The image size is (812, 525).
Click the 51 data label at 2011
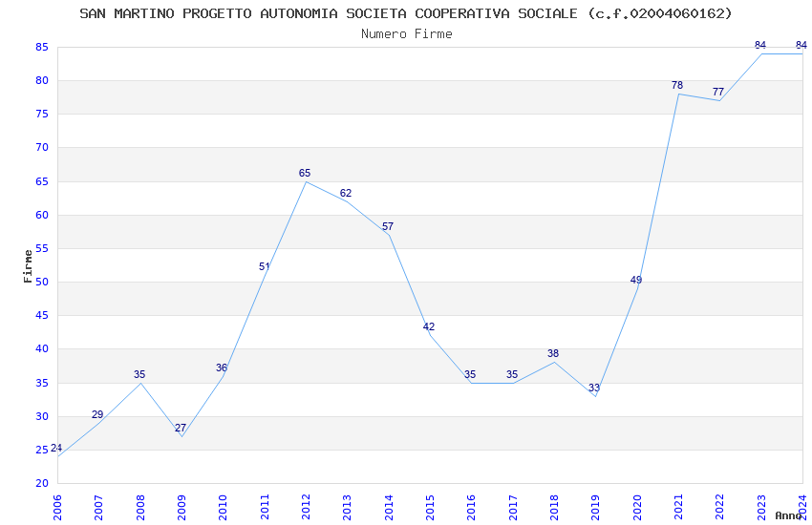pos(265,267)
